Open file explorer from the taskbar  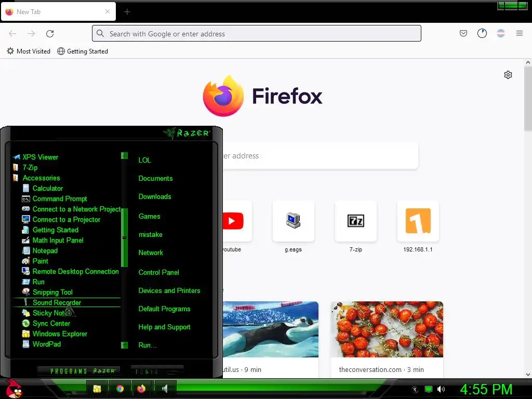[x=97, y=389]
